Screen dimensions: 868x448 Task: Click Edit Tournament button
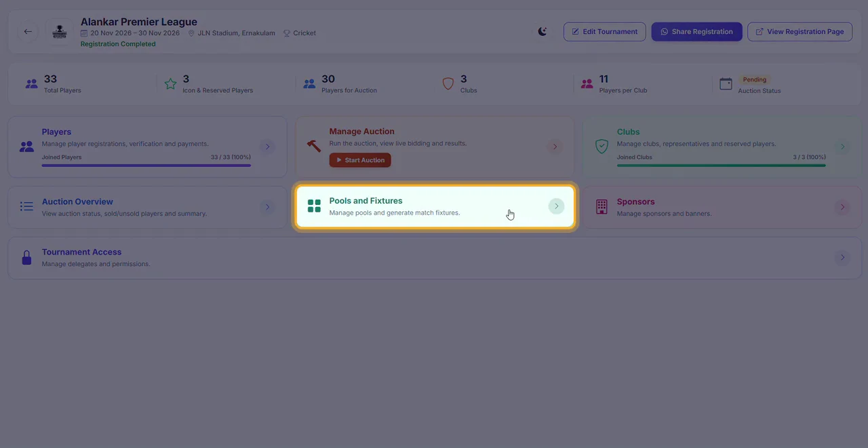[x=604, y=31]
